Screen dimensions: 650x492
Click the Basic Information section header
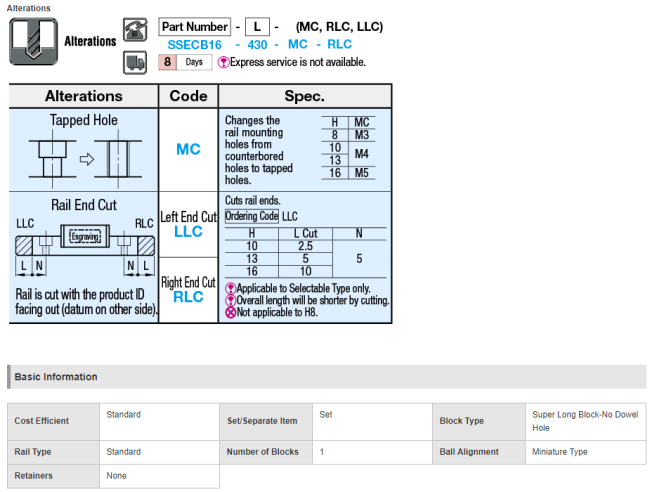[x=56, y=377]
